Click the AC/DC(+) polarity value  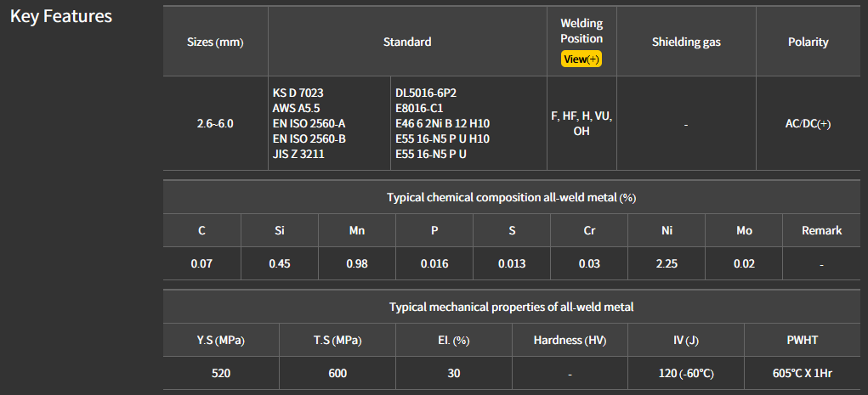pos(808,123)
